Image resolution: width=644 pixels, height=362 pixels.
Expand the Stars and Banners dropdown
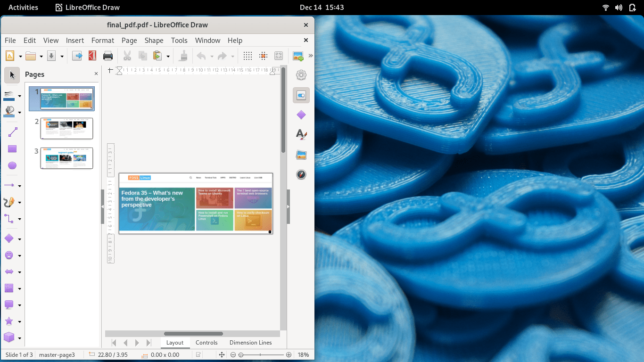(20, 321)
